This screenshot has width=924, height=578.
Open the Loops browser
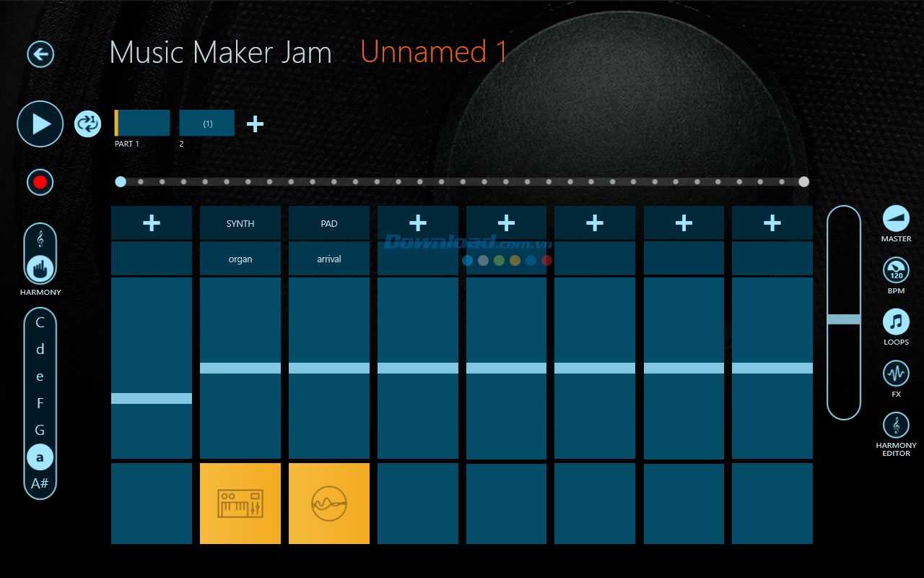pos(896,322)
